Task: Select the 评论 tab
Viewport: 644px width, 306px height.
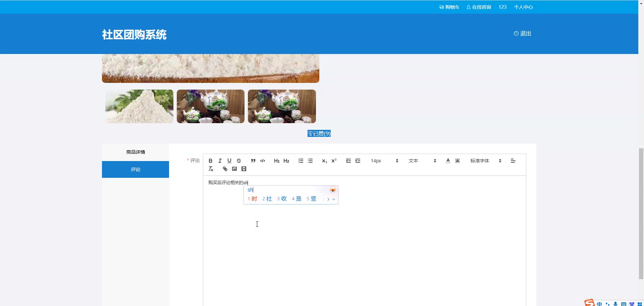Action: click(136, 169)
